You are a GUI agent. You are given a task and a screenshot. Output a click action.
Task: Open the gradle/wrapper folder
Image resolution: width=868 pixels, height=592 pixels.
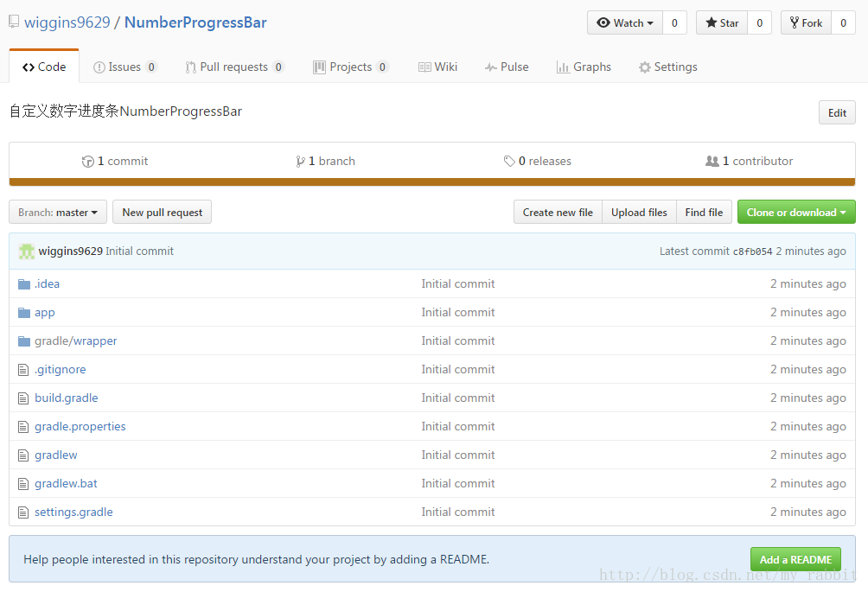(76, 341)
